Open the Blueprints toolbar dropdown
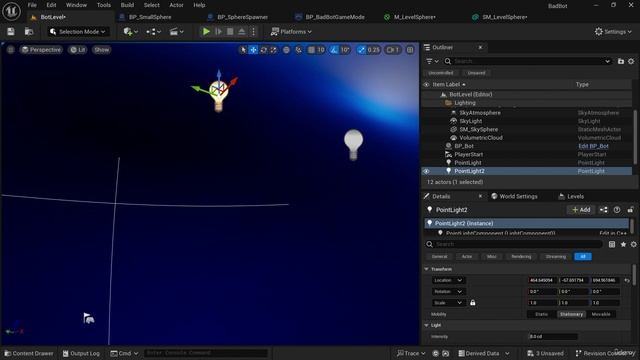Screen dimensions: 640x360 (x=153, y=31)
